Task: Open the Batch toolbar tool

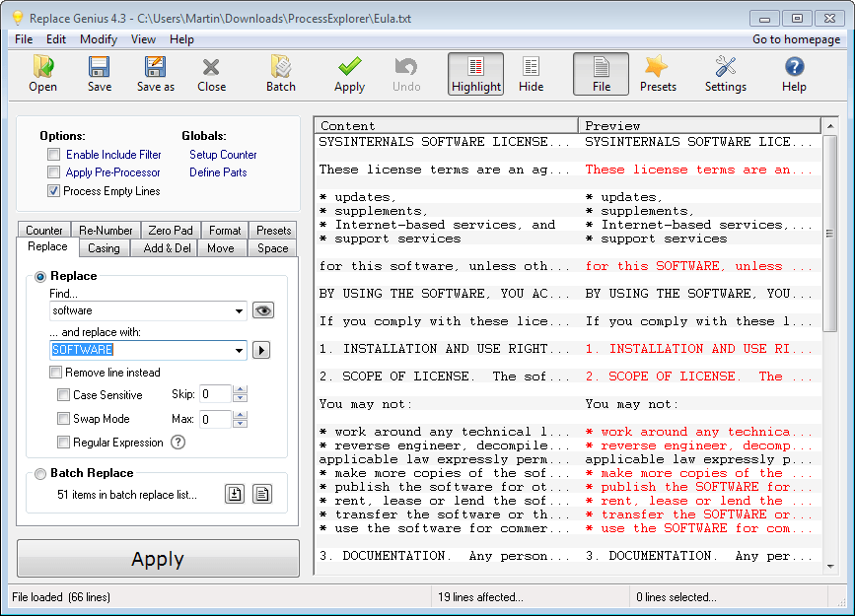Action: [281, 74]
